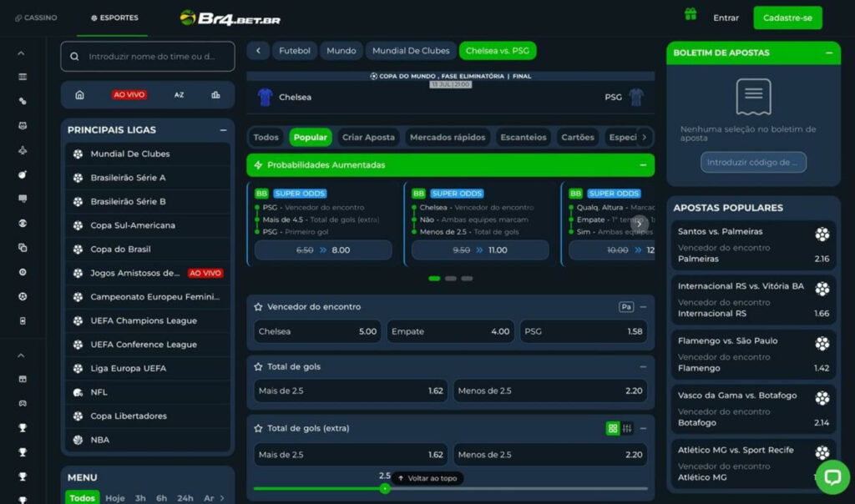Click the Pa badge in Vencedor do encontro
This screenshot has width=855, height=504.
(x=626, y=307)
